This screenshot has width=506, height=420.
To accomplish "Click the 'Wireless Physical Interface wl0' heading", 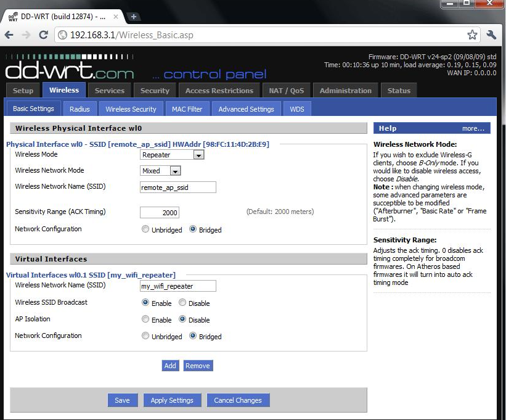I will [78, 128].
